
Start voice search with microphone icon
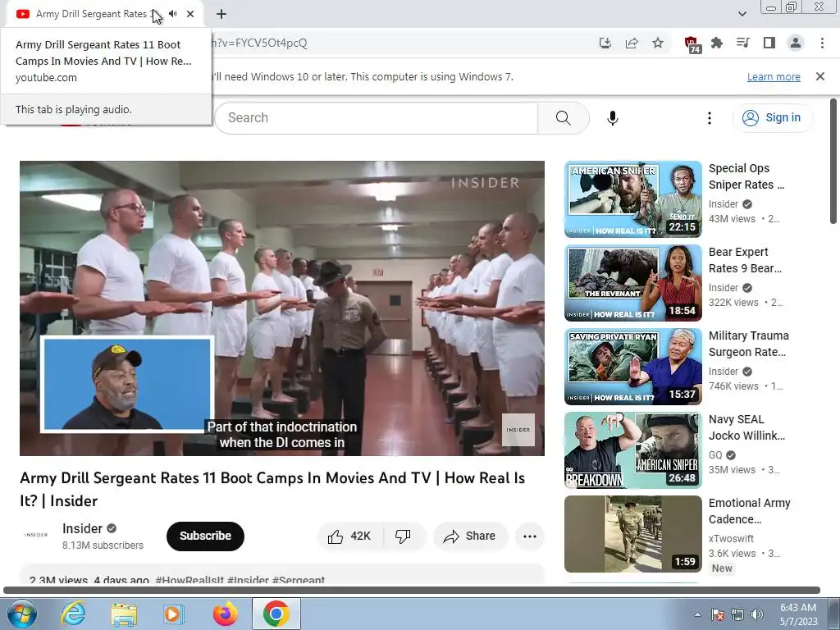[613, 118]
